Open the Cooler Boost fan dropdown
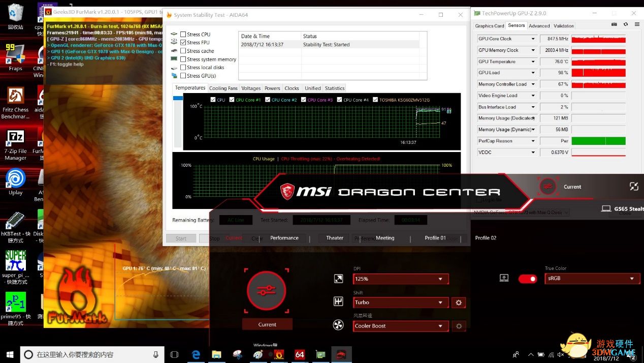Image resolution: width=644 pixels, height=363 pixels. click(x=401, y=326)
